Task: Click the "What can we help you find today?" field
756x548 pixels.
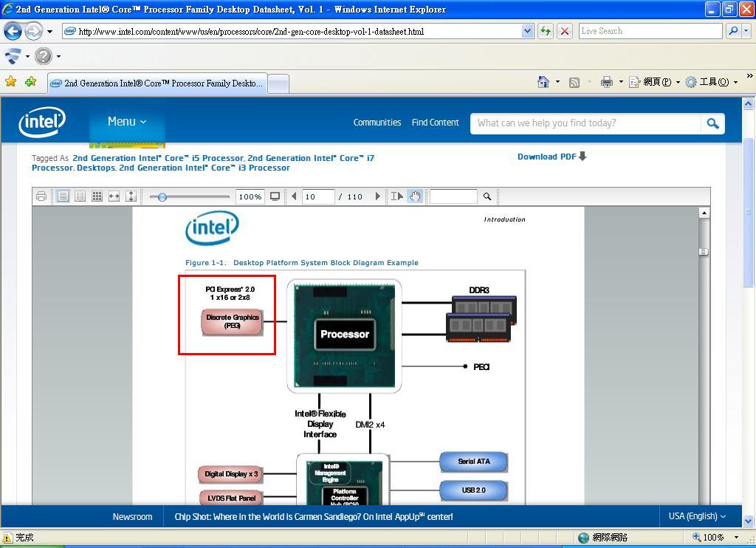Action: click(x=585, y=123)
